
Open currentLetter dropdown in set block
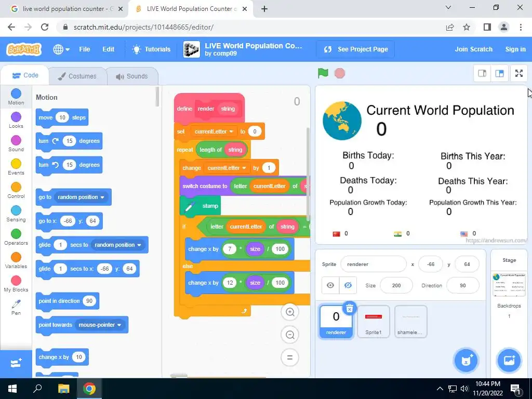pyautogui.click(x=214, y=131)
